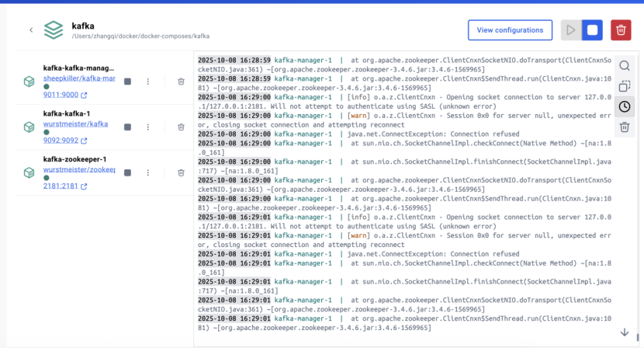Image resolution: width=644 pixels, height=348 pixels.
Task: Stop the kafka-zookeeper-1 container
Action: tap(128, 172)
